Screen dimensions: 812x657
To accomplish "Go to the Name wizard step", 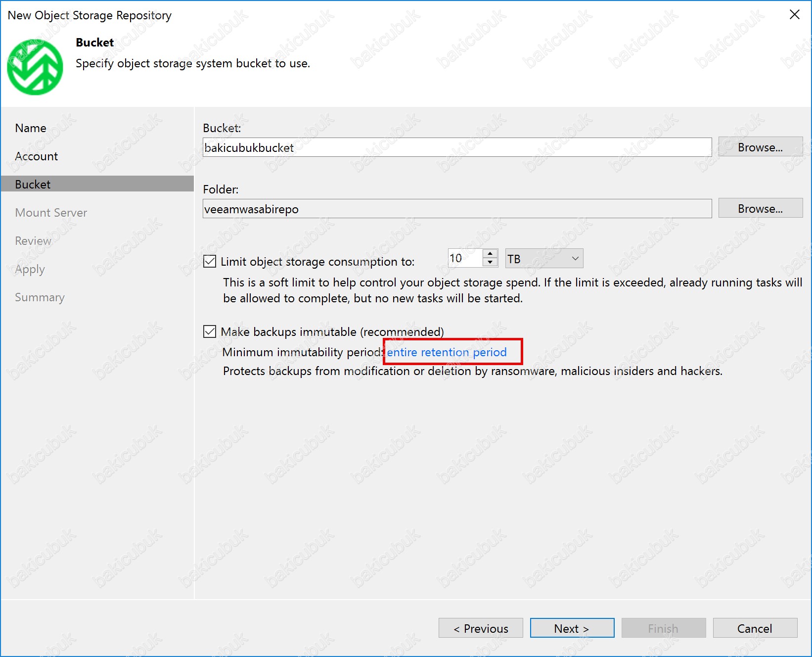I will (x=31, y=128).
